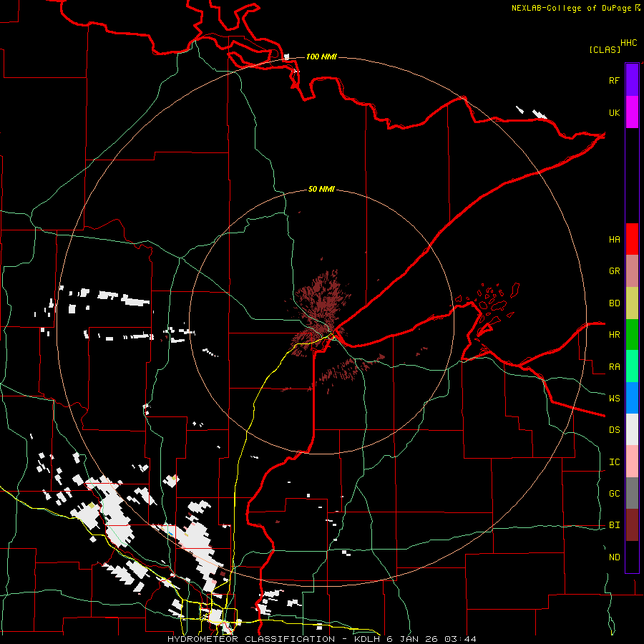Click the UK legend label

614,112
